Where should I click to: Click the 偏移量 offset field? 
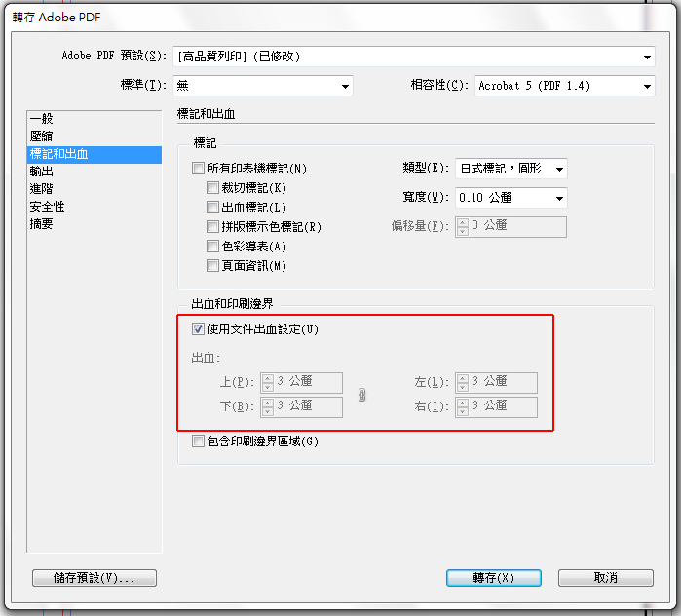point(511,227)
